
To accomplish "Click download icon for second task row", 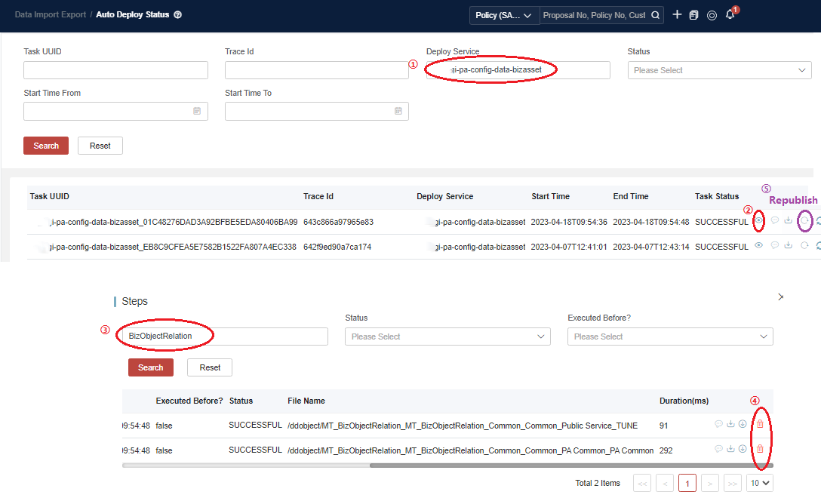I will 789,246.
